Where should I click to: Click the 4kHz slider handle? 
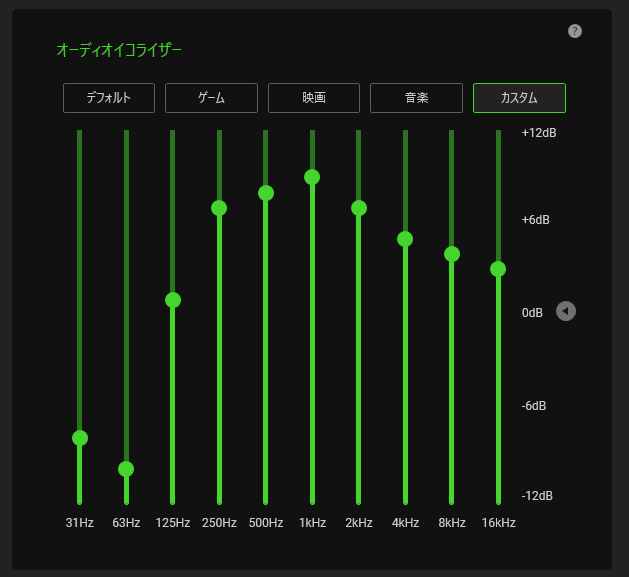[x=405, y=239]
